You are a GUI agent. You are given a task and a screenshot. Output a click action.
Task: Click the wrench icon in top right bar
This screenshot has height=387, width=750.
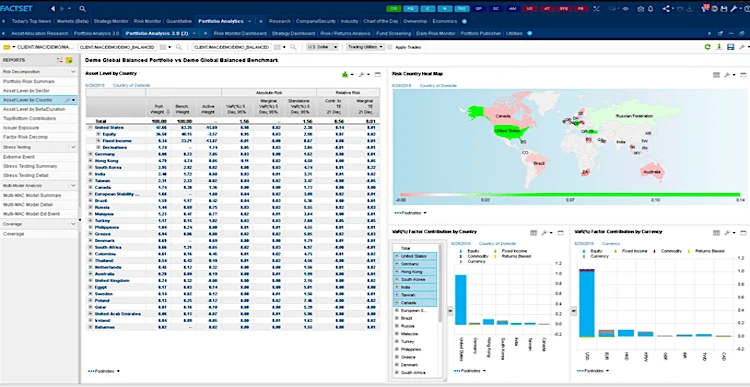(x=733, y=9)
